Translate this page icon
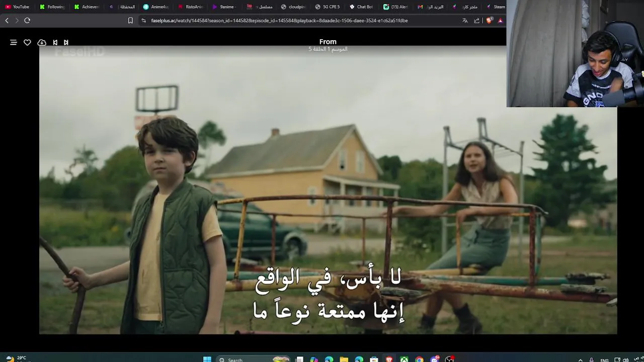This screenshot has width=644, height=362. 465,21
